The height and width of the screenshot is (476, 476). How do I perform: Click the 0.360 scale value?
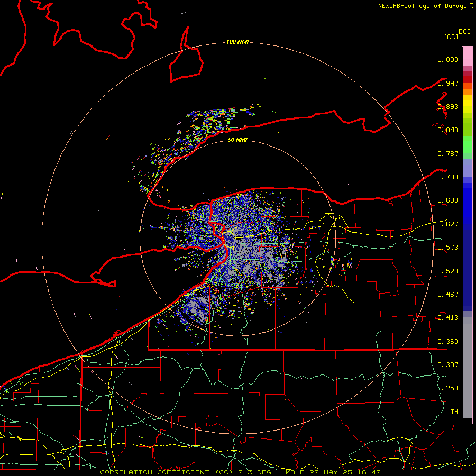pyautogui.click(x=448, y=342)
